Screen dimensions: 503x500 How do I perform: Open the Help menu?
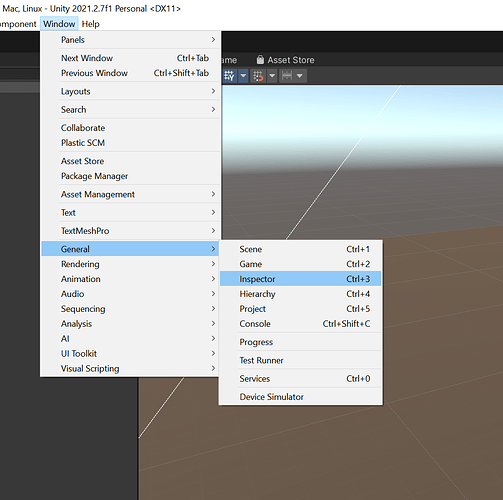[90, 24]
